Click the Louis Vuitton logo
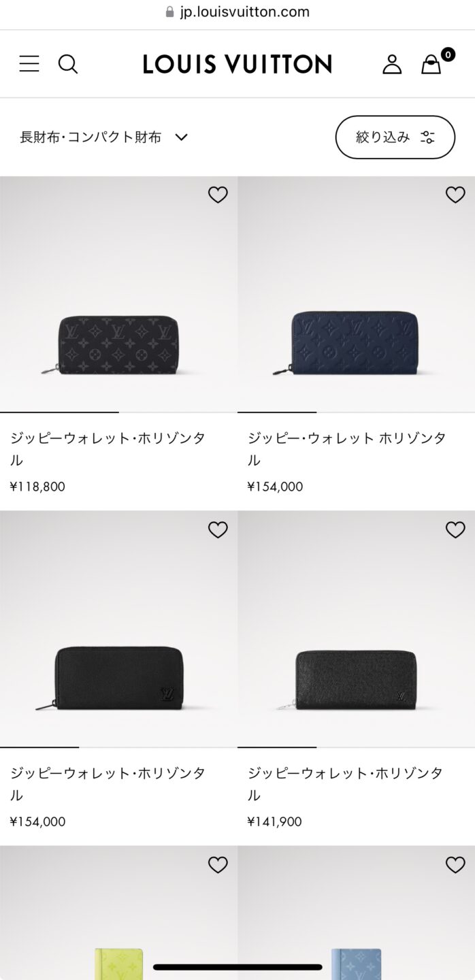475x980 pixels. (x=237, y=64)
